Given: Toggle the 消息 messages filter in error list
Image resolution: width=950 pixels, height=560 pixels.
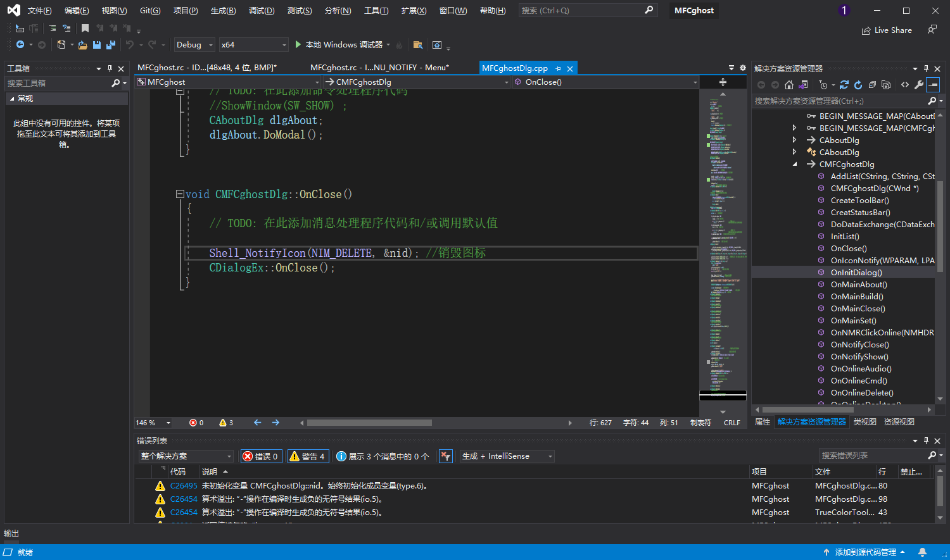Looking at the screenshot, I should point(383,456).
